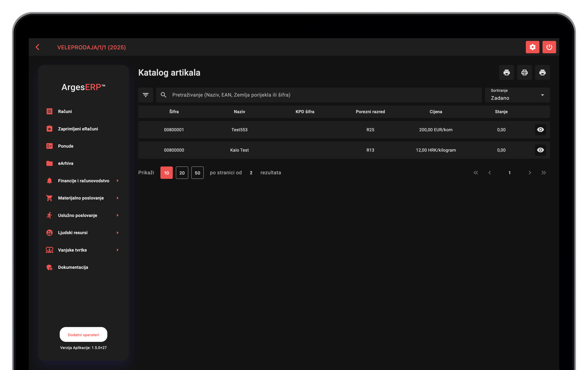Click the red back arrow beside VELEPRODAJA
This screenshot has width=588, height=370.
(x=38, y=47)
